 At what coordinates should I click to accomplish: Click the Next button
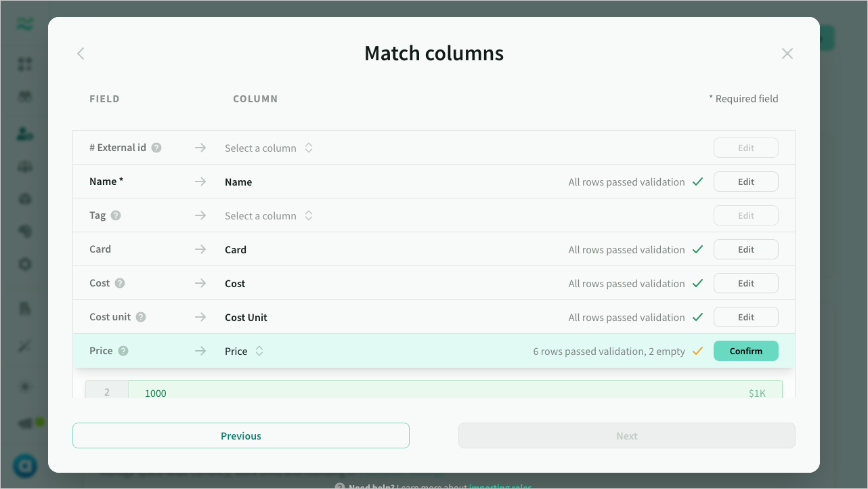[626, 435]
